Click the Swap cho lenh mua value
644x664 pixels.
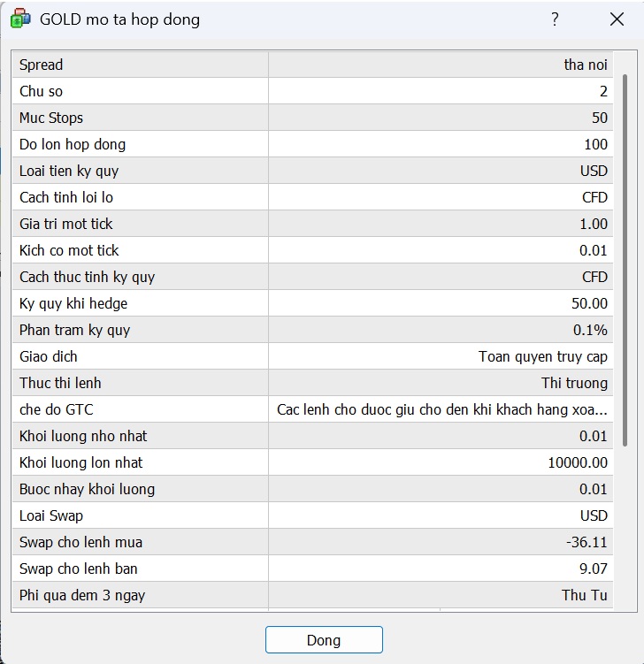click(x=588, y=542)
